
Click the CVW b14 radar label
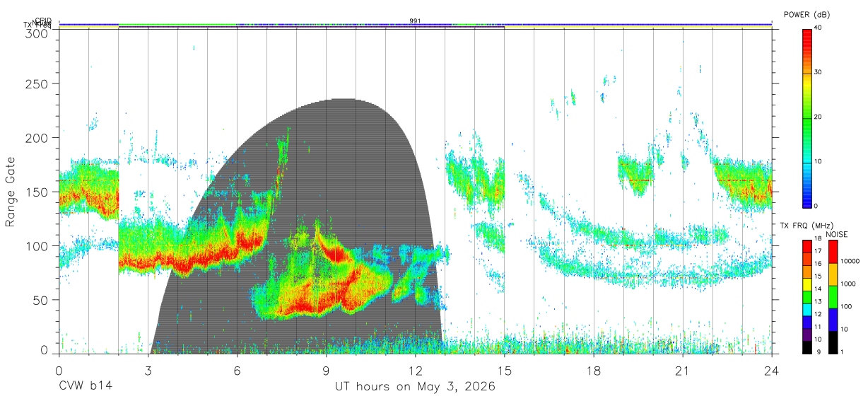(x=85, y=387)
